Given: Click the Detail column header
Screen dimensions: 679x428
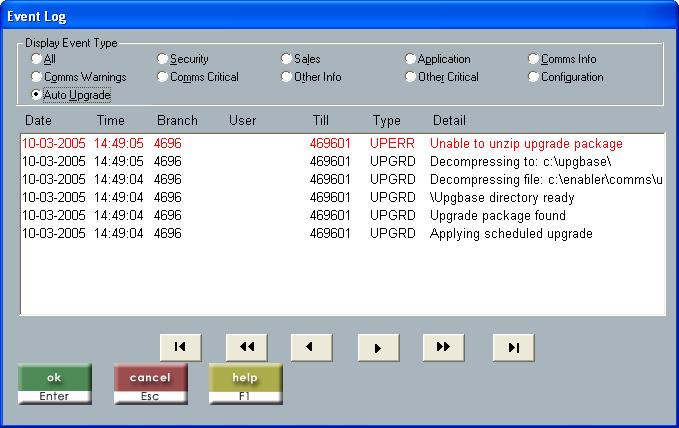Looking at the screenshot, I should [x=449, y=120].
